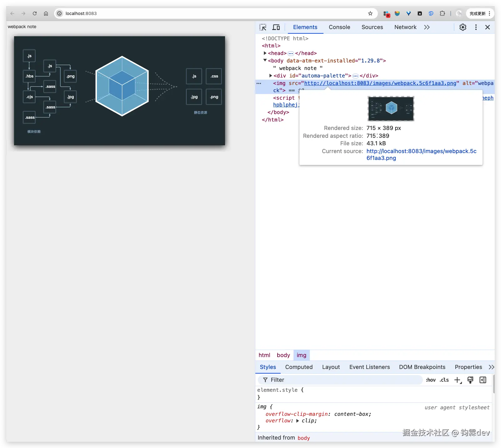This screenshot has height=448, width=501.
Task: Select the "webpack note" text node
Action: pyautogui.click(x=298, y=68)
